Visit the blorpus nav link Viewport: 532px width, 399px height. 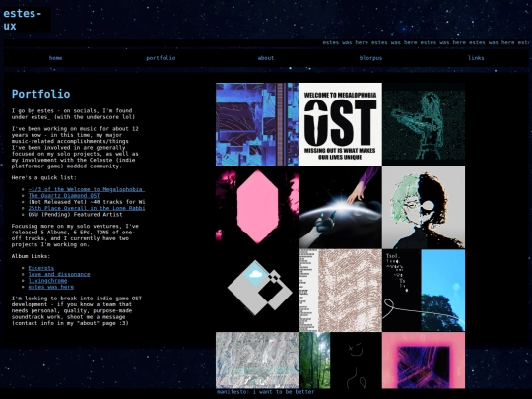(370, 58)
